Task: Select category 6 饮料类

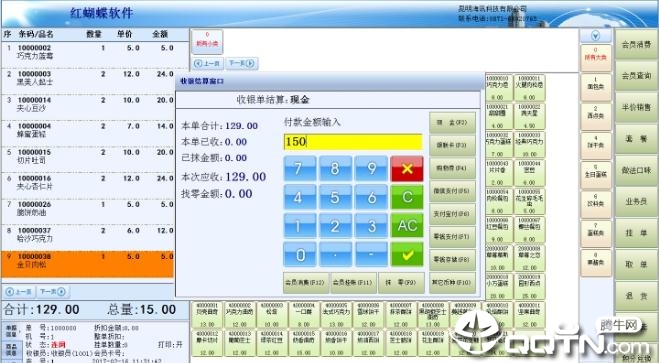Action: tap(596, 204)
